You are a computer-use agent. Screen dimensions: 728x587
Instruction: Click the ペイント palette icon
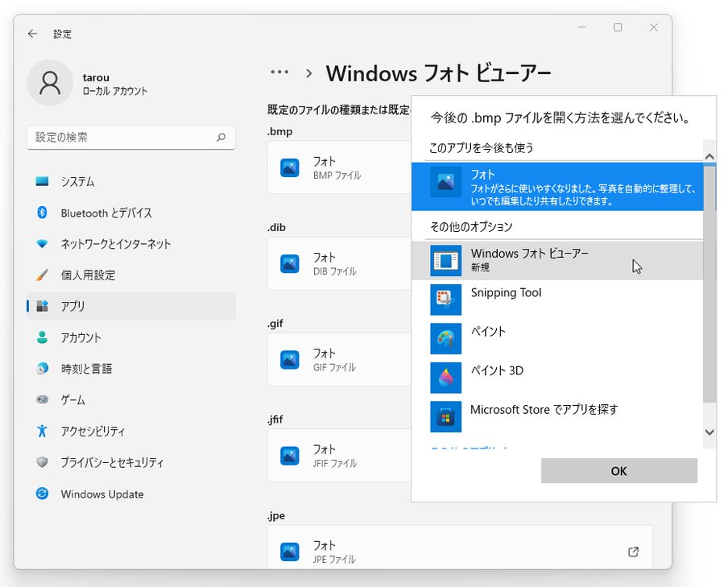(445, 338)
